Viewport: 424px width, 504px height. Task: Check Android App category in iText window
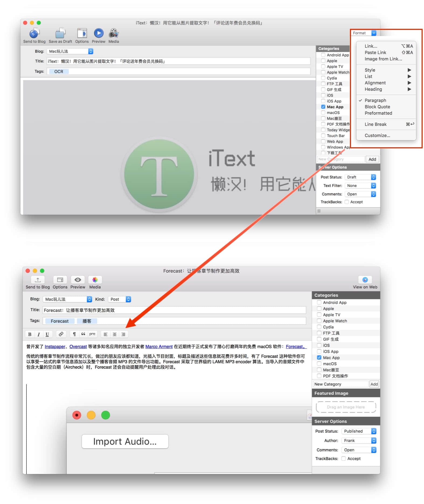pos(323,55)
